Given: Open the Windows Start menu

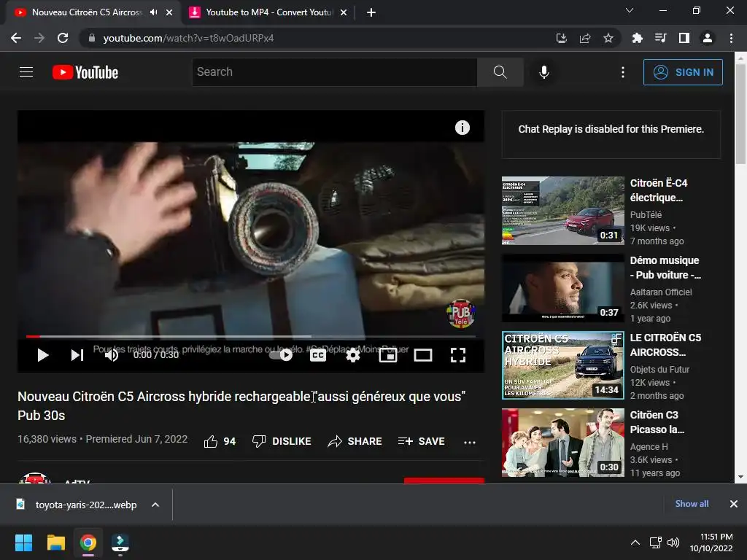Looking at the screenshot, I should pyautogui.click(x=23, y=542).
